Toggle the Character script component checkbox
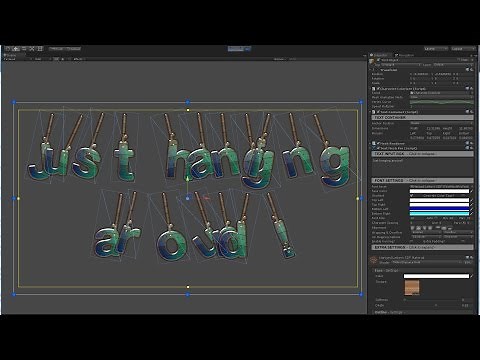This screenshot has height=360, width=480. coord(378,89)
